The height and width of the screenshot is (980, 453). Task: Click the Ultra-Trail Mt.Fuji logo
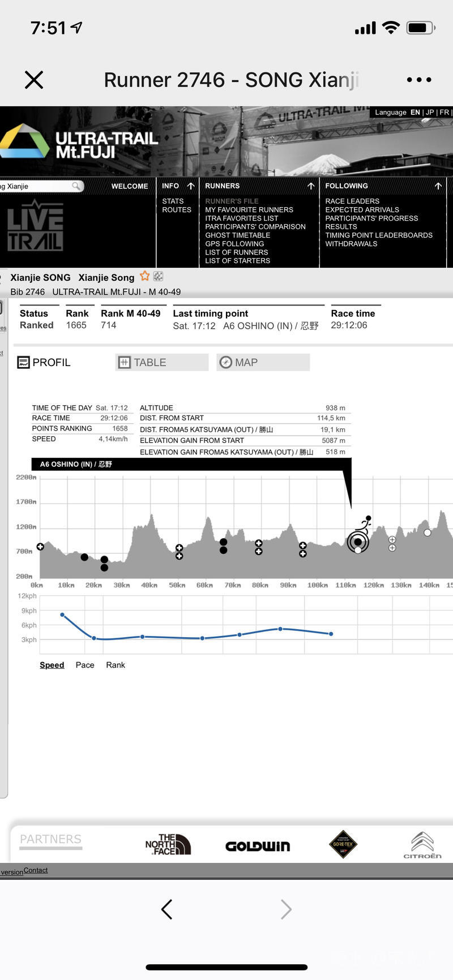point(79,142)
